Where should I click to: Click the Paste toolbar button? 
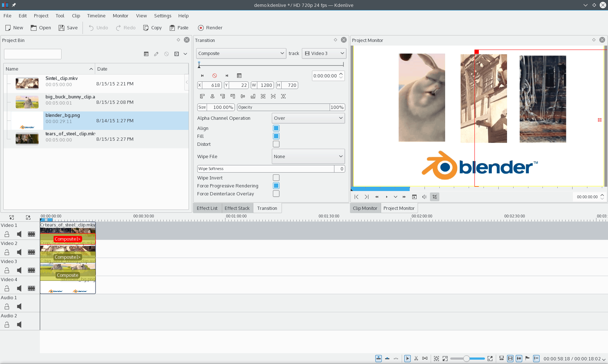pos(179,28)
